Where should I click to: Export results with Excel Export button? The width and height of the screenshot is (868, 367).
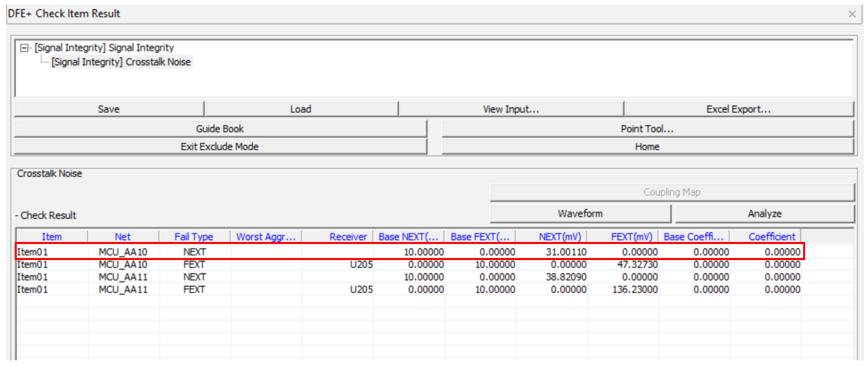pos(738,109)
